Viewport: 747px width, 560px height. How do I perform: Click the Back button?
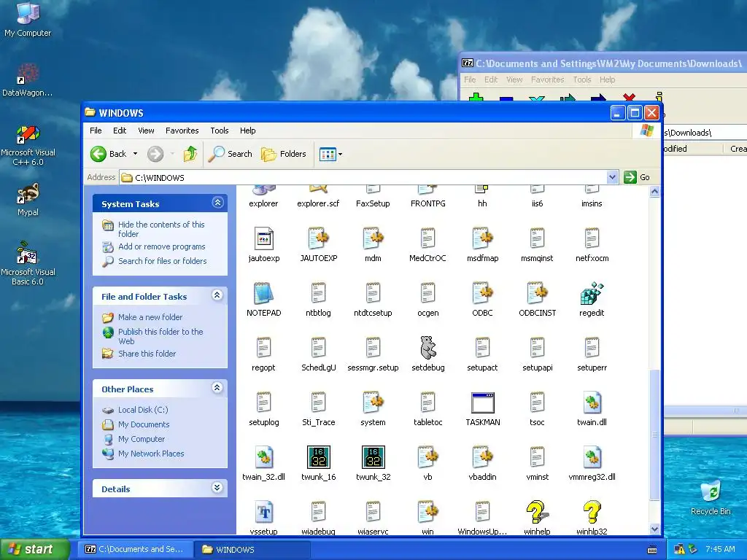click(109, 154)
